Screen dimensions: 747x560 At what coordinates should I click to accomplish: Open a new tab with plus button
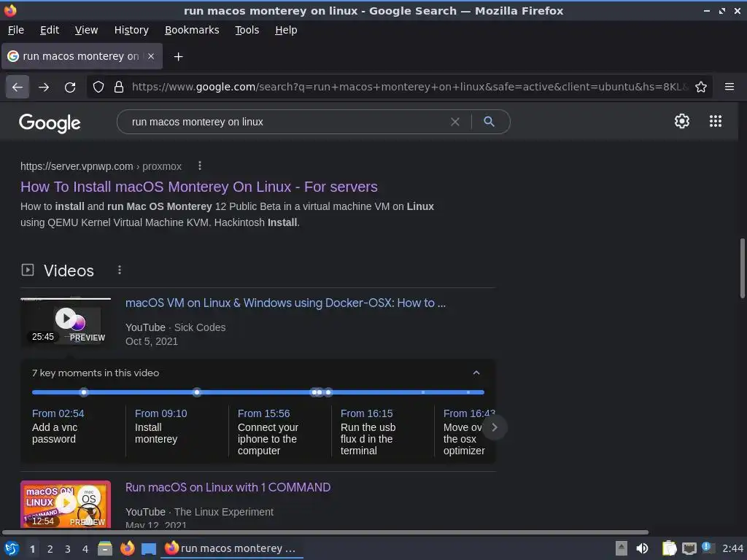coord(178,57)
